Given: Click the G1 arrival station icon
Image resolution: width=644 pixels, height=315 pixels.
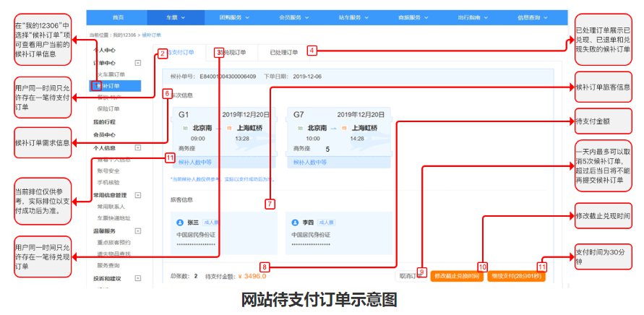Looking at the screenshot, I should pyautogui.click(x=229, y=128).
